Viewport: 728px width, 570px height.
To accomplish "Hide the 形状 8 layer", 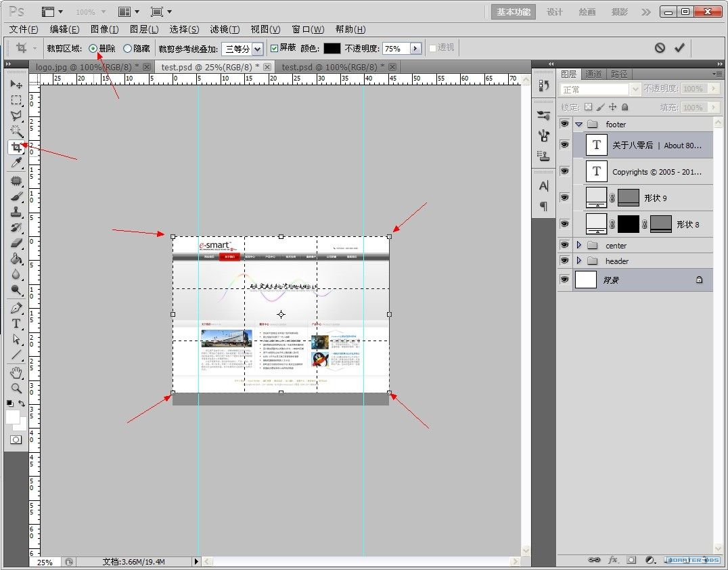I will (564, 224).
